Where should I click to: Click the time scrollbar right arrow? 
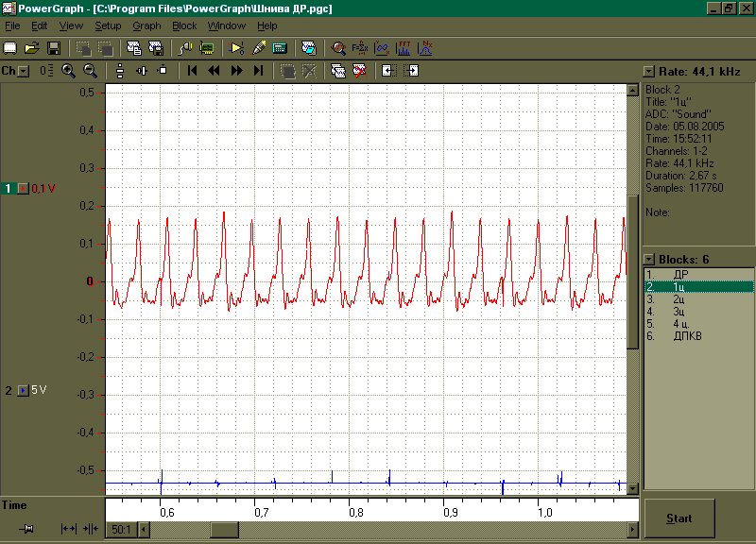tap(633, 530)
